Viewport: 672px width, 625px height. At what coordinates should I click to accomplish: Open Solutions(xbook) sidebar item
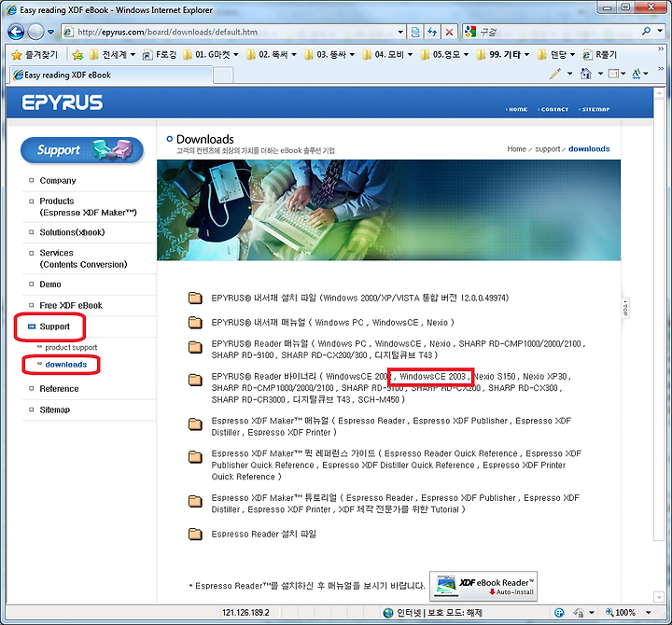pos(72,232)
